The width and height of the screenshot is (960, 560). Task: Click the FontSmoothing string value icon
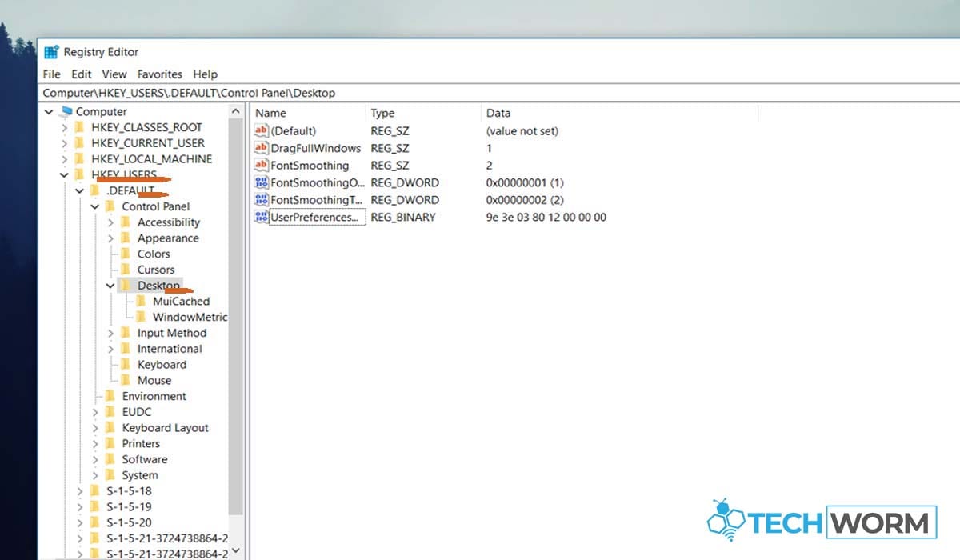coord(261,166)
